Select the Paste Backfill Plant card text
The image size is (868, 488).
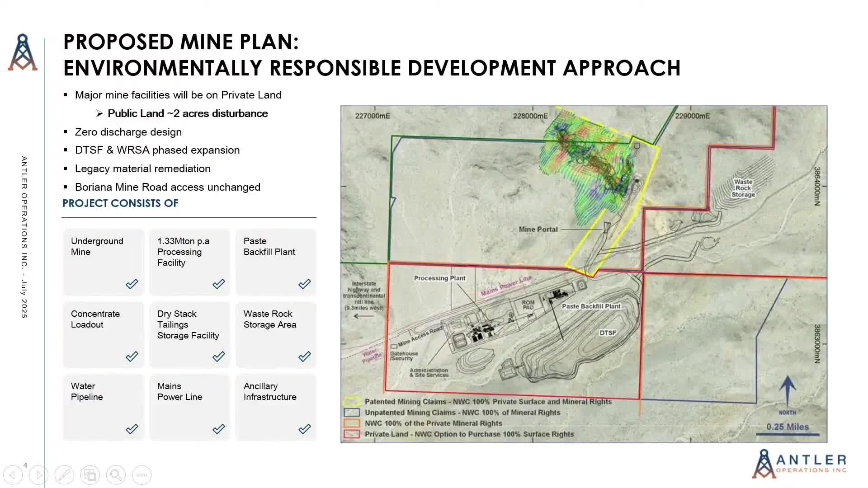coord(269,246)
